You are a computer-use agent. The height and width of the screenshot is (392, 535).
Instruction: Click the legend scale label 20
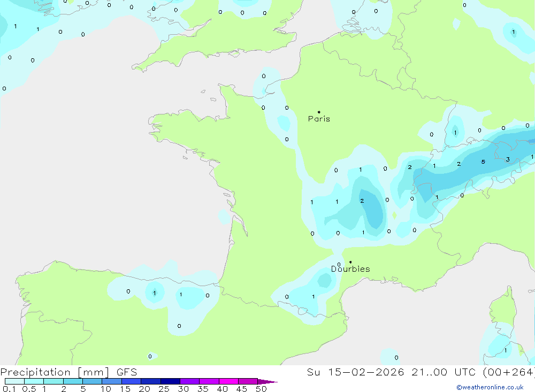[144, 389]
